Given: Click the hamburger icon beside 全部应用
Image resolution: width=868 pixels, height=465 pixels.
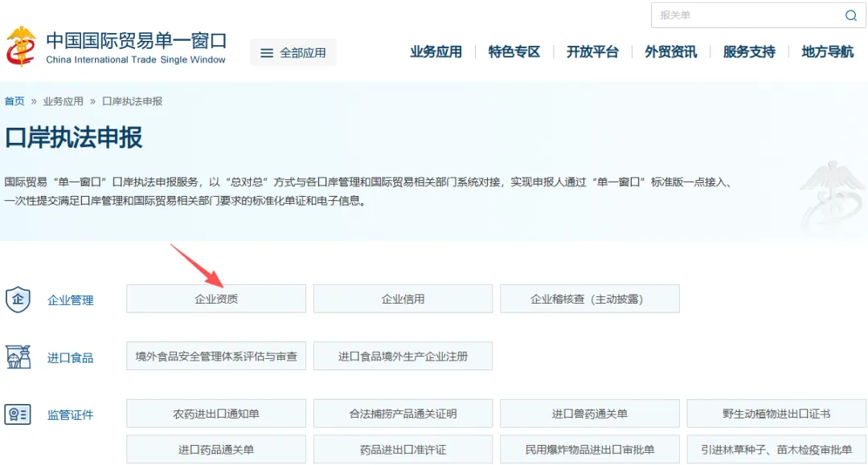Looking at the screenshot, I should click(x=267, y=53).
